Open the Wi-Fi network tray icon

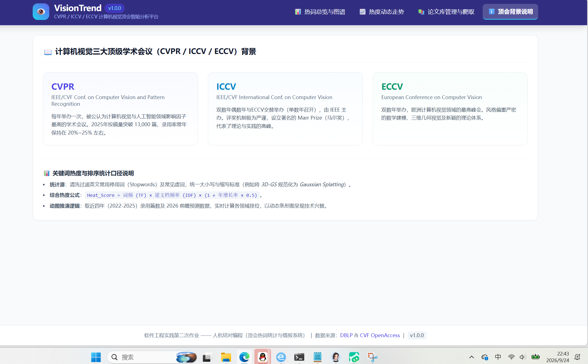[x=511, y=357]
